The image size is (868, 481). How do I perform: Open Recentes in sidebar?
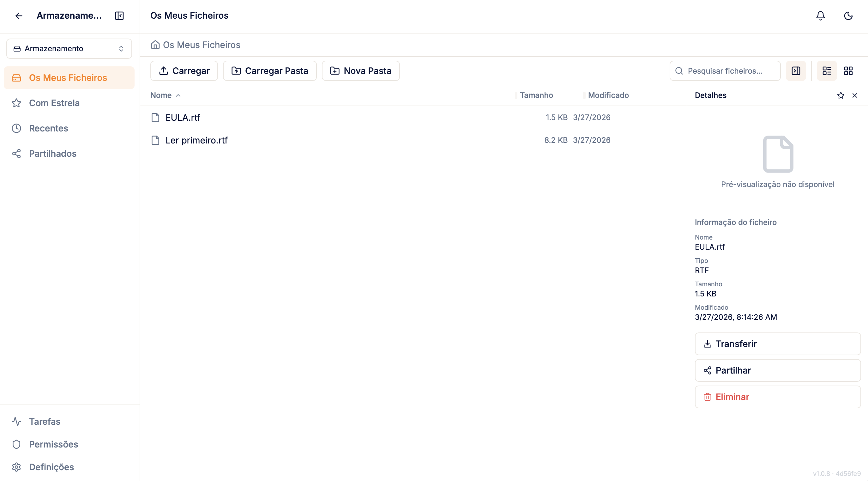coord(49,128)
